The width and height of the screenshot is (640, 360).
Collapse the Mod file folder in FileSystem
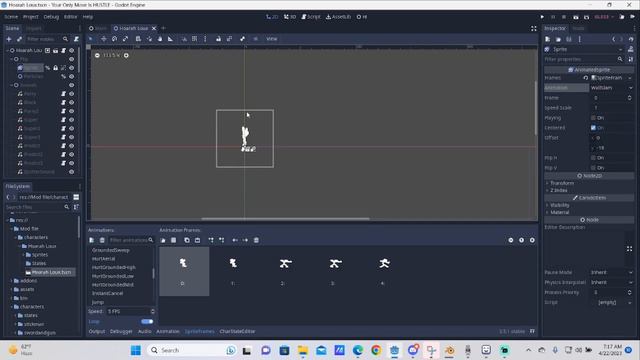coord(11,229)
